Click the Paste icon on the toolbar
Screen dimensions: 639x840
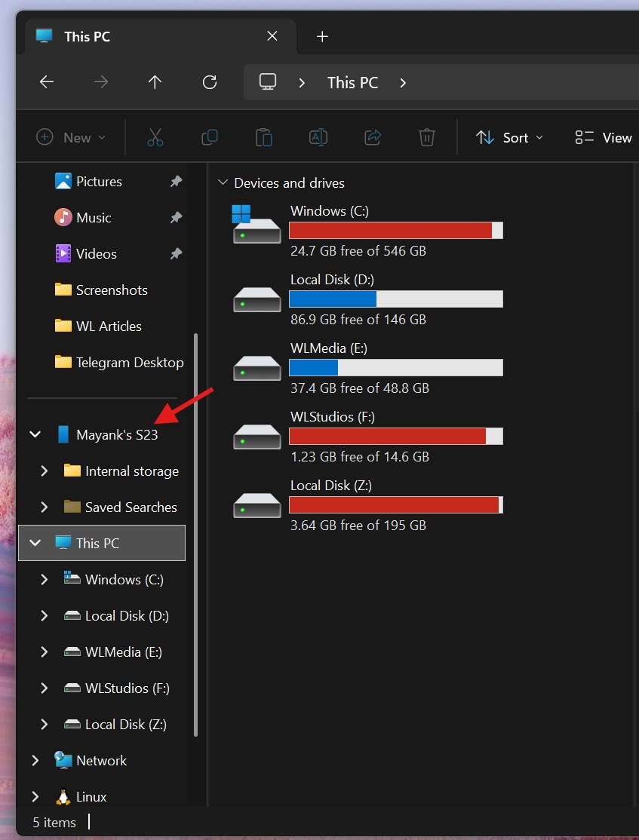(x=263, y=137)
